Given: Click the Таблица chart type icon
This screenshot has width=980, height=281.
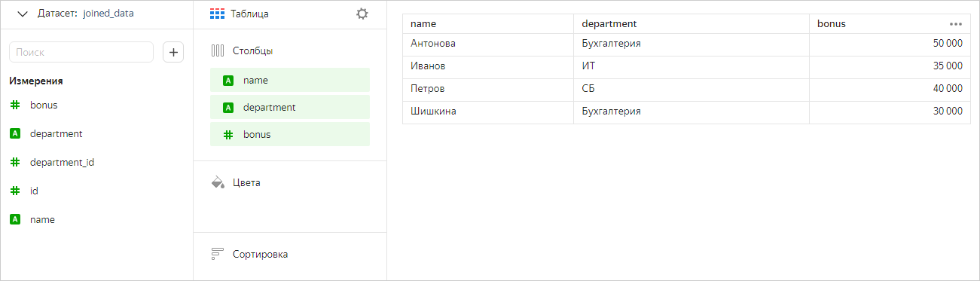Looking at the screenshot, I should (217, 14).
